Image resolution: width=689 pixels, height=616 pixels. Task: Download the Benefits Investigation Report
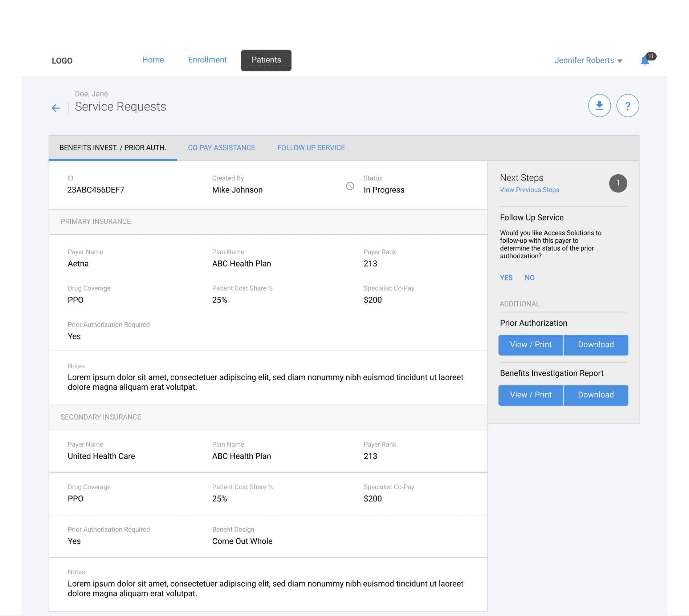click(595, 395)
